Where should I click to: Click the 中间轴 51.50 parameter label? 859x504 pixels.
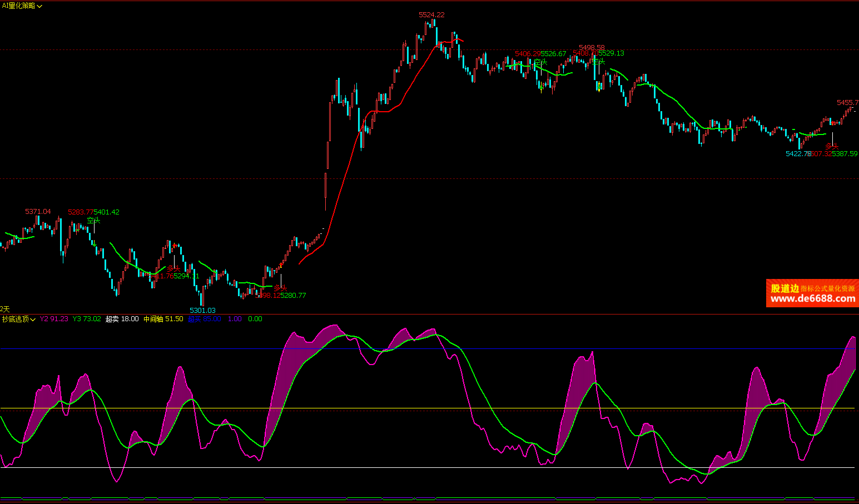[x=163, y=319]
